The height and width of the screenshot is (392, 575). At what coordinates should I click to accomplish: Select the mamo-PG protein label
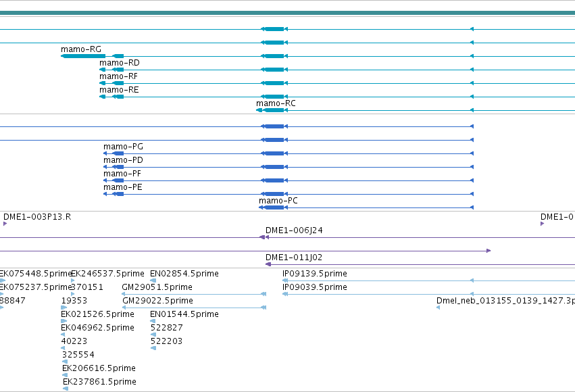(123, 147)
